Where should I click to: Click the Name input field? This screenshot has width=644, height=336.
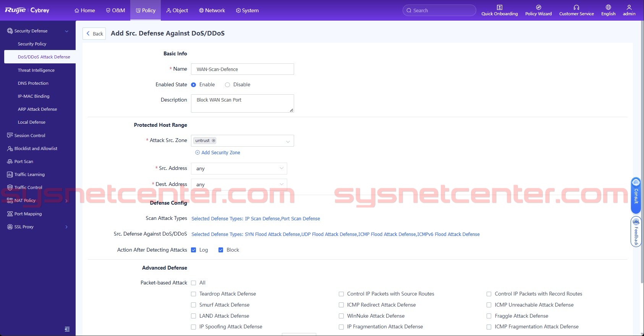click(x=243, y=69)
